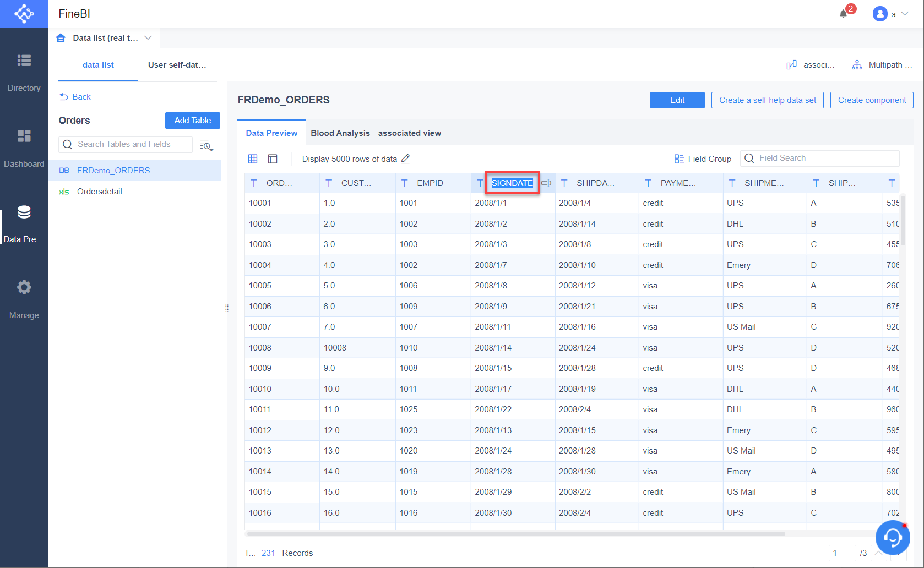Open the Dashboard sidebar icon
The image size is (924, 568).
tap(24, 136)
